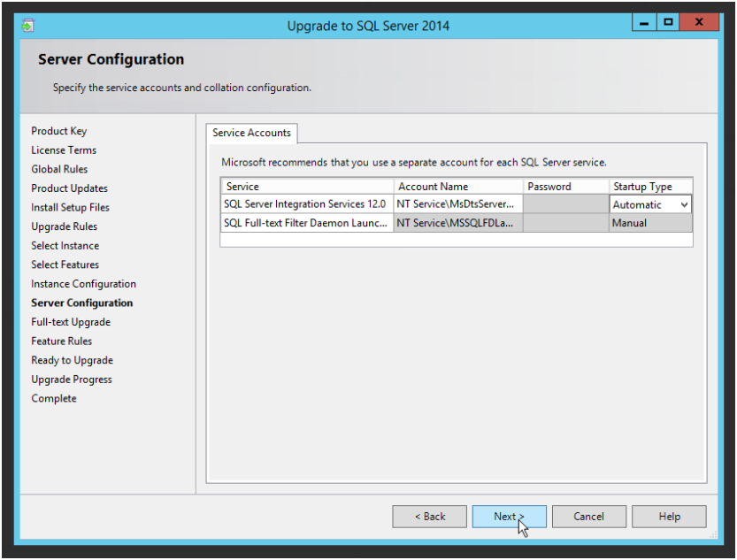The image size is (737, 560).
Task: Click the NT Service\MSSQLFDLa account name cell
Action: [x=458, y=223]
